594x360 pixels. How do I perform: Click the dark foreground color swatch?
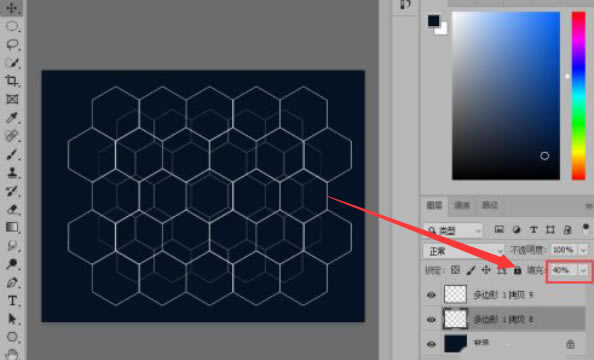point(433,20)
